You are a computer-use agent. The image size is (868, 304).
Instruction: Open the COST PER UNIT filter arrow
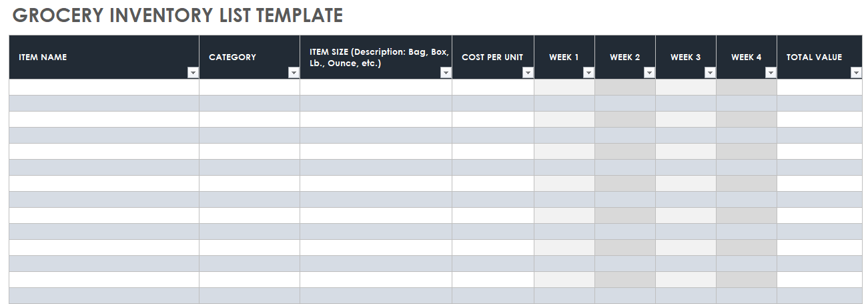click(528, 73)
